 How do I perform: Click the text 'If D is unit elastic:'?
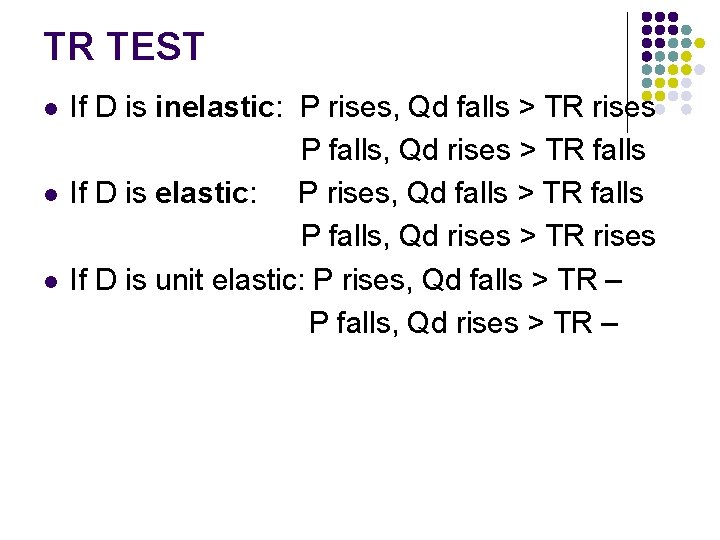coord(187,280)
